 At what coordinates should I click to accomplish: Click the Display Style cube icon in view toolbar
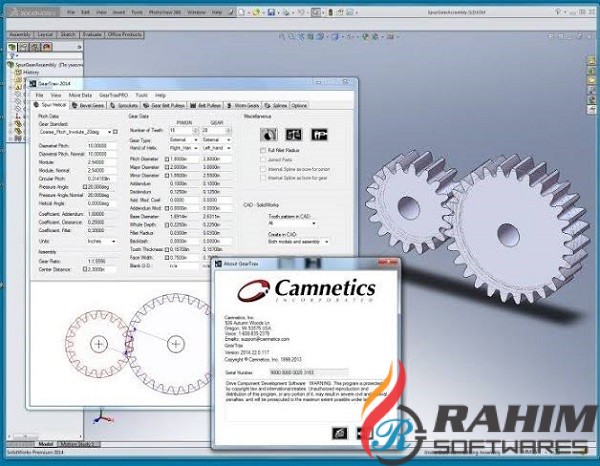point(335,37)
